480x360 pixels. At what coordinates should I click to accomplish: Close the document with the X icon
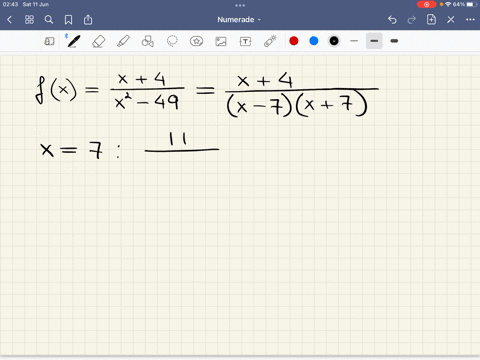[451, 20]
